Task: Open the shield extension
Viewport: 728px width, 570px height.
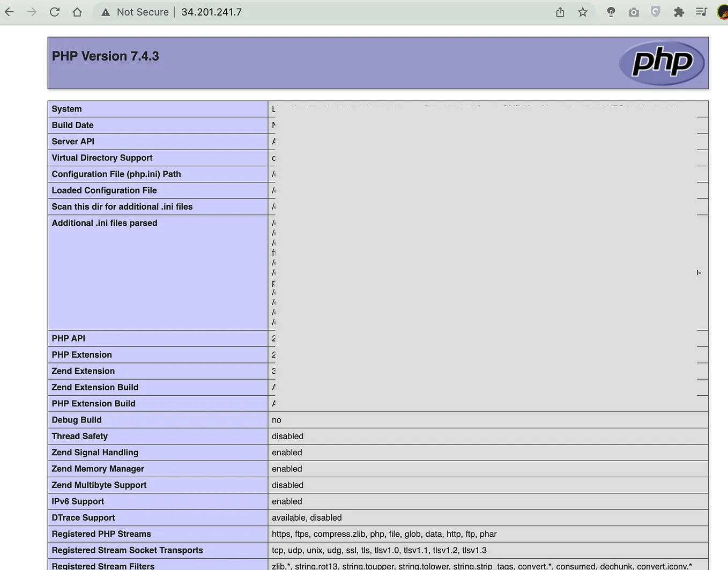Action: tap(656, 12)
